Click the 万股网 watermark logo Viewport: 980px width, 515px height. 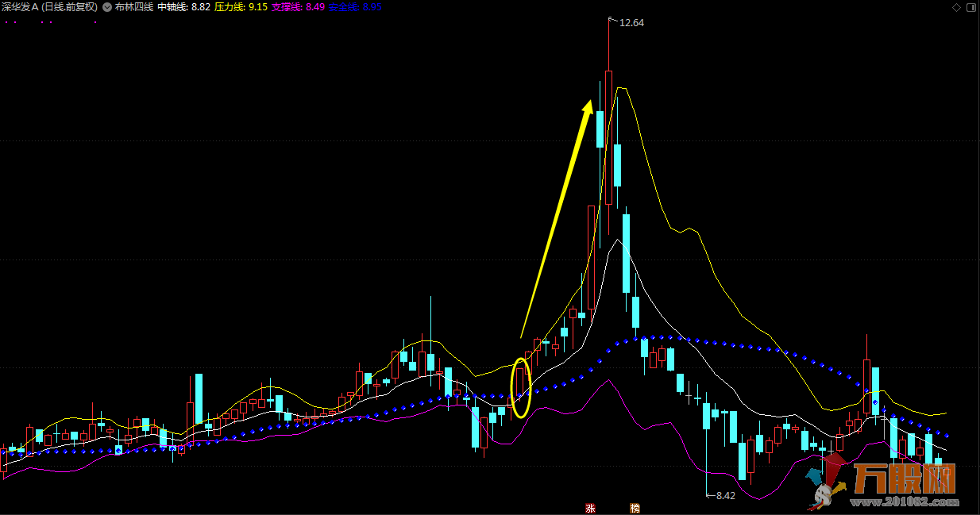(x=904, y=478)
